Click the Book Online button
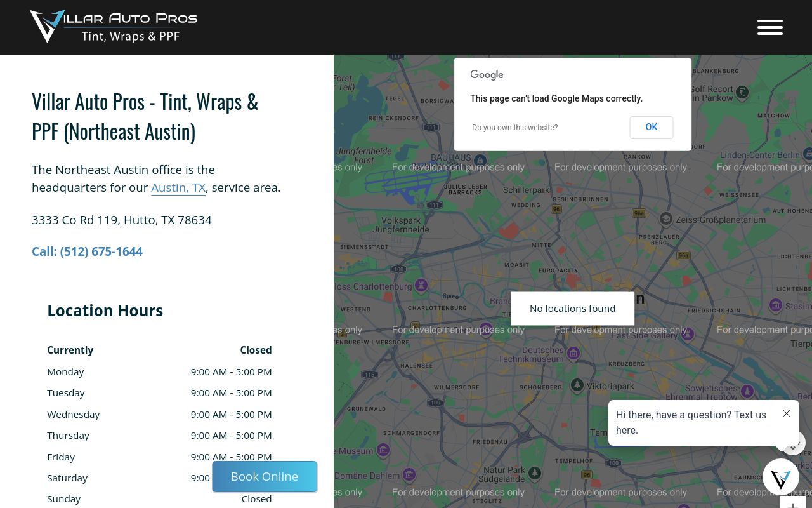 (x=265, y=476)
